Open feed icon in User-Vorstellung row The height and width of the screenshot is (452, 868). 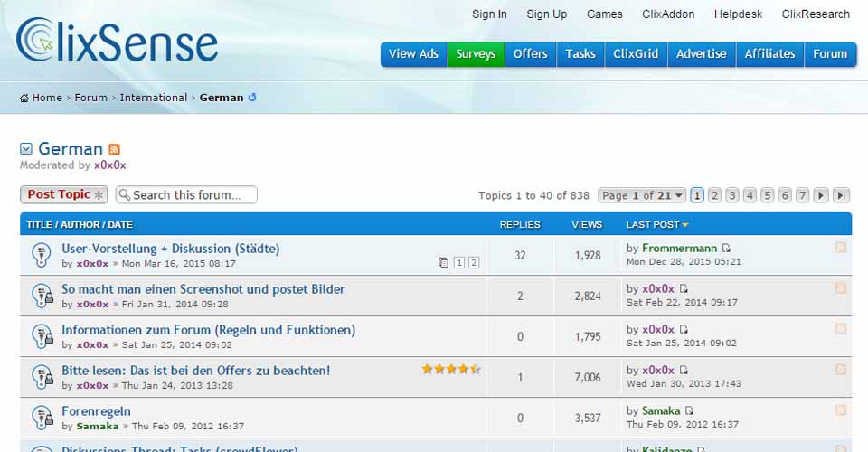click(841, 248)
